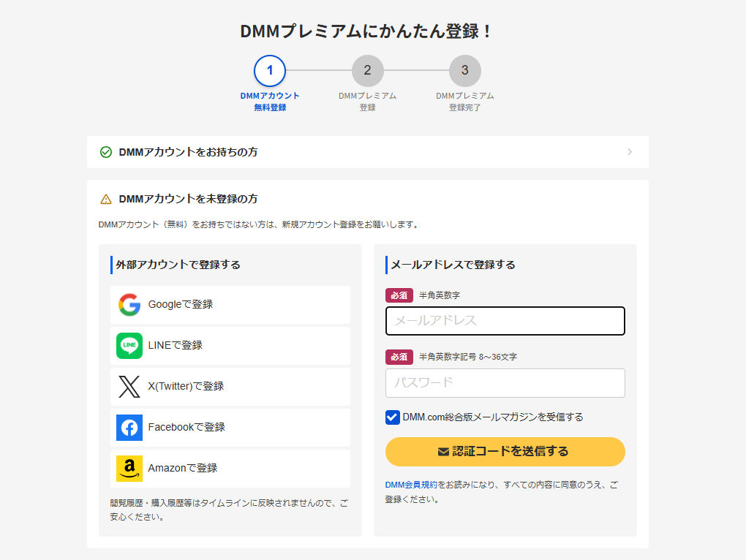Viewport: 746px width, 560px height.
Task: Select step 3 DMMプレミアム登録完了 circle
Action: [465, 71]
